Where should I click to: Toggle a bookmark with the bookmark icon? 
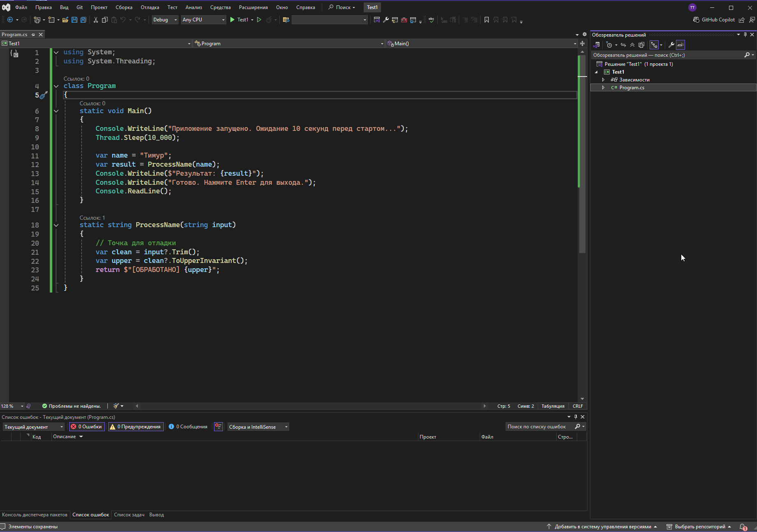pyautogui.click(x=487, y=20)
